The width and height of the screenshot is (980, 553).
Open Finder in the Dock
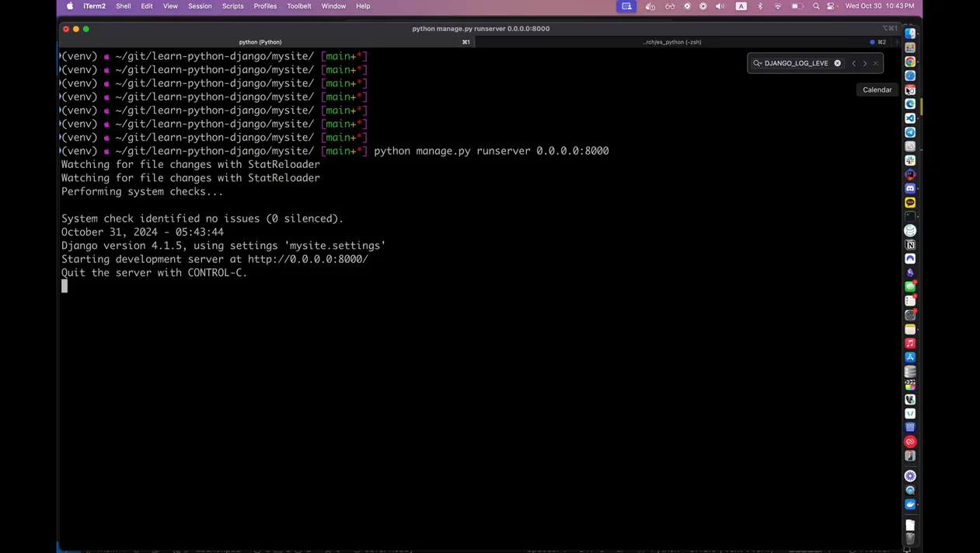[910, 33]
